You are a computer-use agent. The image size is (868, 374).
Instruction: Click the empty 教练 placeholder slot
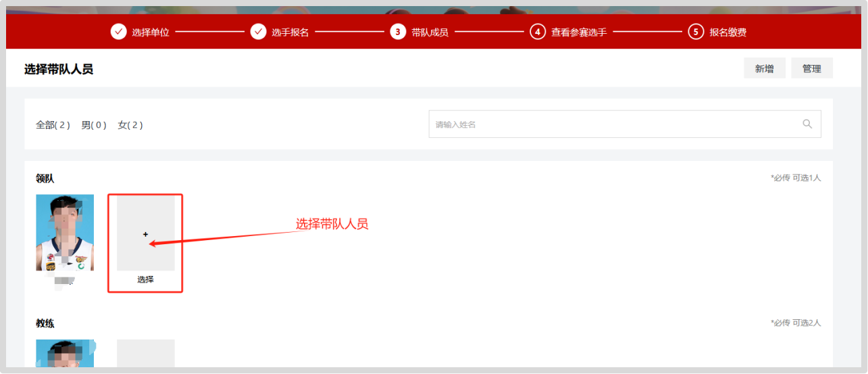tap(145, 354)
